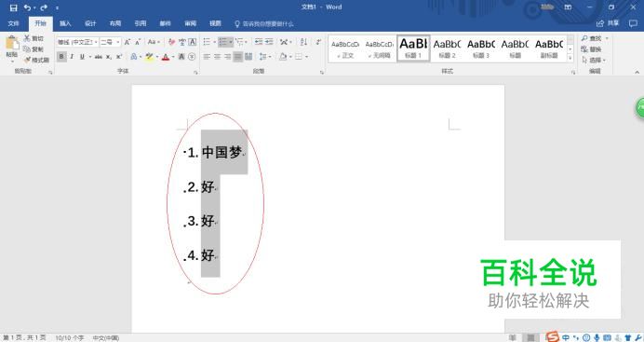
Task: Decrease paragraph indent
Action: 259,42
